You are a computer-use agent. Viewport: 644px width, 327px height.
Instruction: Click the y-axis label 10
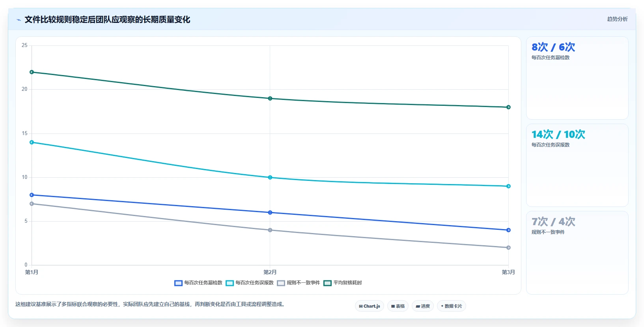[x=24, y=177]
